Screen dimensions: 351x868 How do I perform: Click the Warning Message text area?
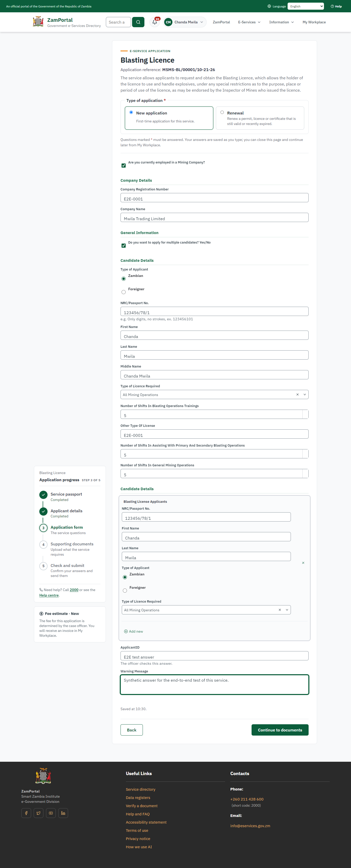[x=214, y=685]
